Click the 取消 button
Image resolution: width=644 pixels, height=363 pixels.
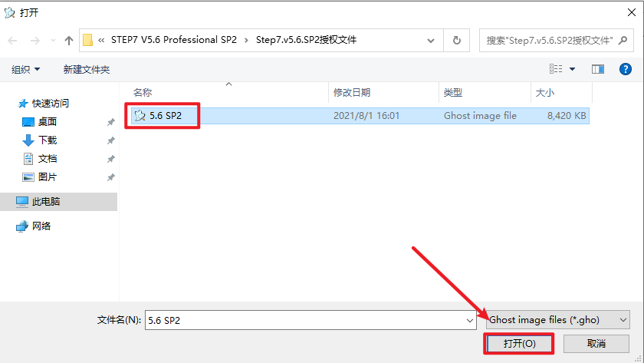click(596, 344)
